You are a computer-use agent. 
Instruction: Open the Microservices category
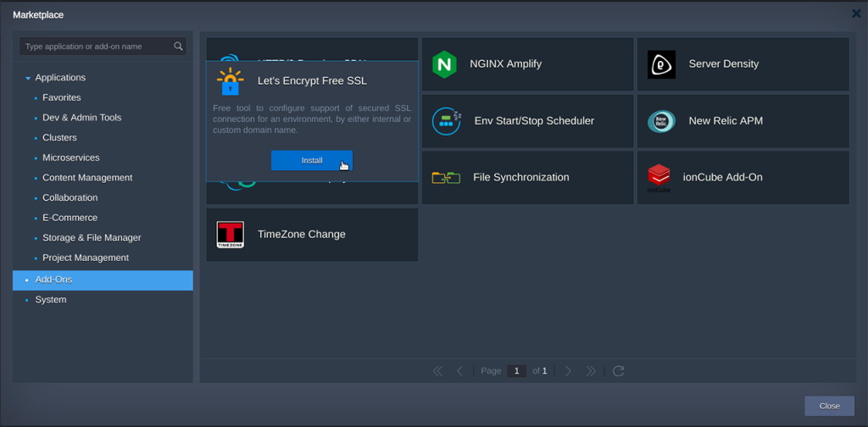(x=71, y=158)
